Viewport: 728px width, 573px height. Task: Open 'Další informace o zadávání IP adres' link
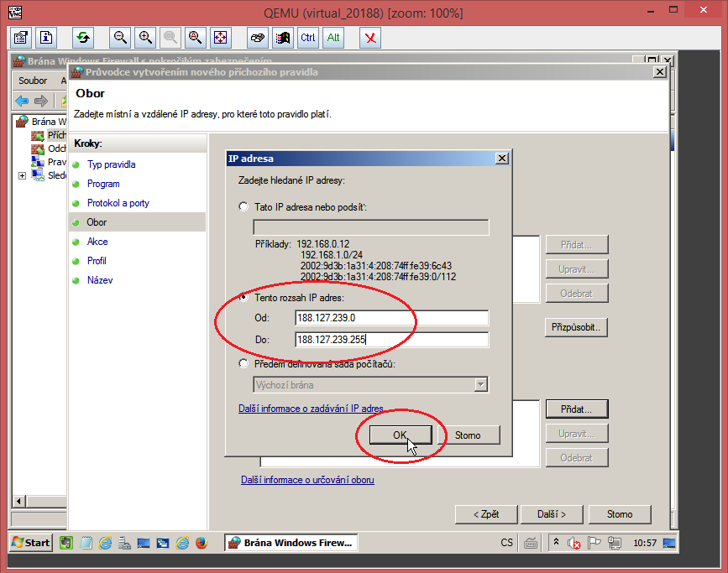tap(311, 409)
